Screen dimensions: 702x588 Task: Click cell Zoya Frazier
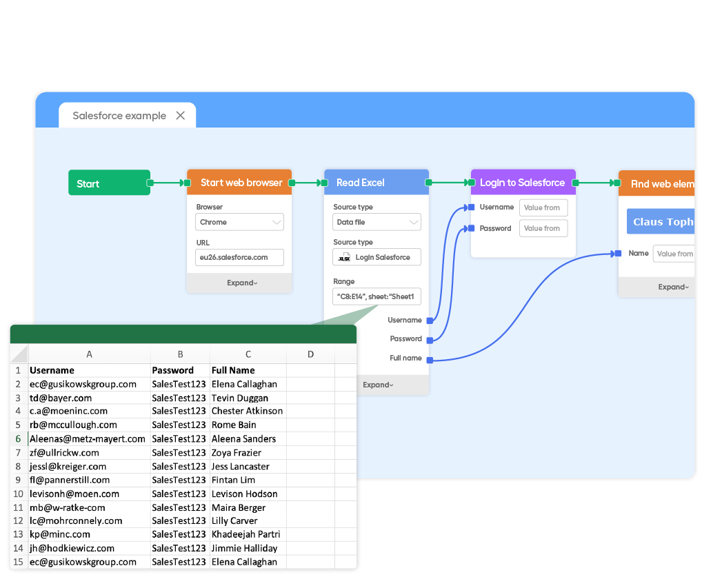(248, 452)
